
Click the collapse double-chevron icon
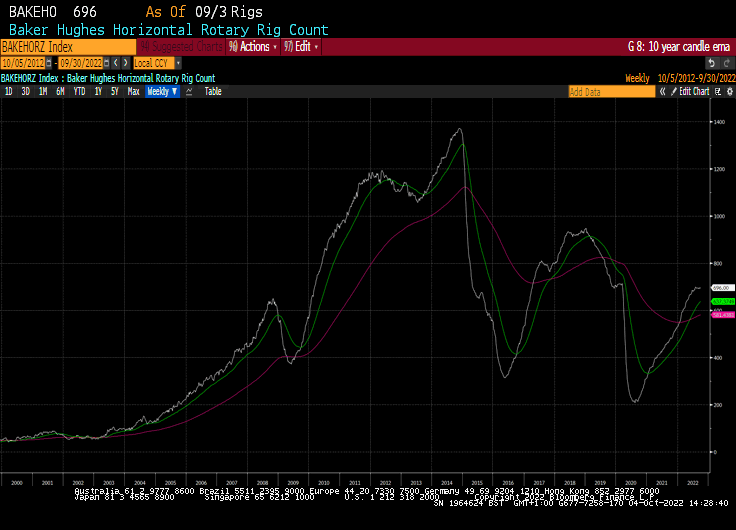click(662, 91)
